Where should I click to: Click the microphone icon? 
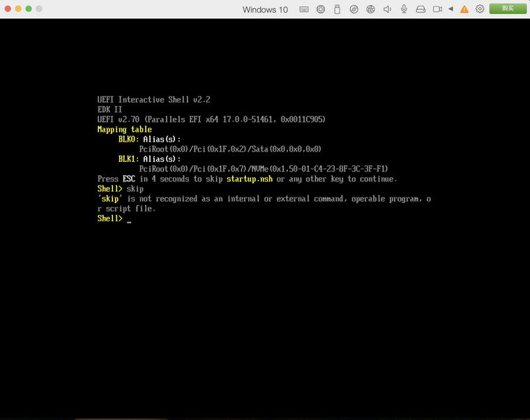pos(404,9)
